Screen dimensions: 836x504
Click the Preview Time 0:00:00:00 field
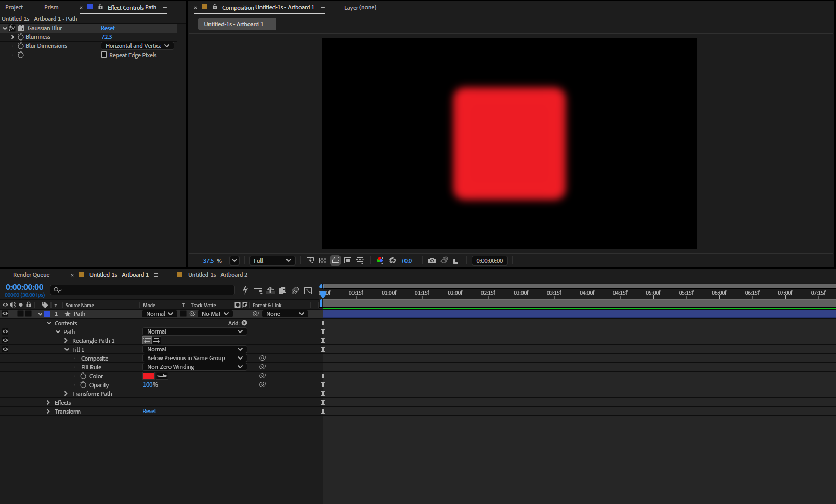[490, 261]
